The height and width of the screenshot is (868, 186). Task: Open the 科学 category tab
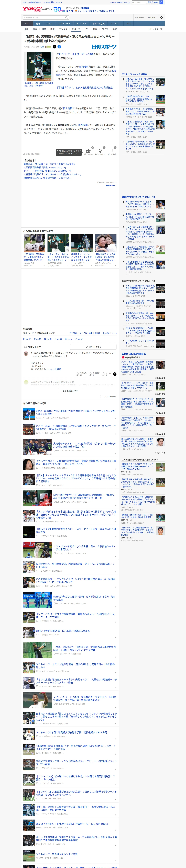tap(95, 29)
